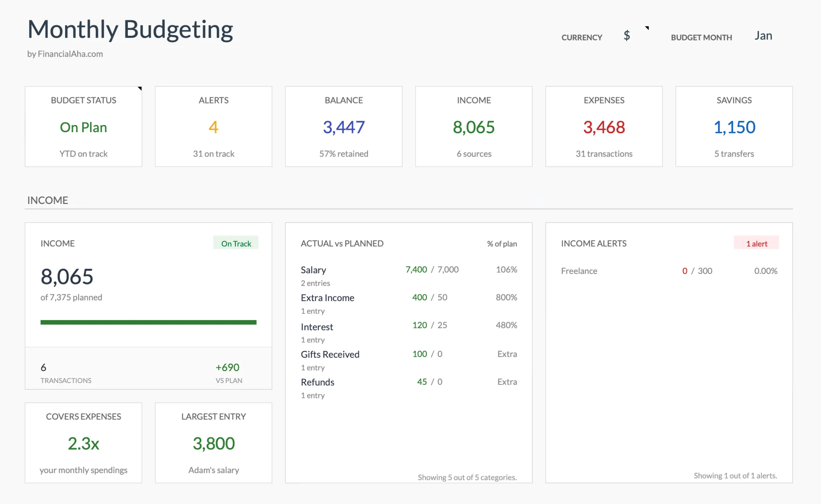Click the Salary row in Actual vs Planned
The image size is (821, 504).
click(313, 269)
